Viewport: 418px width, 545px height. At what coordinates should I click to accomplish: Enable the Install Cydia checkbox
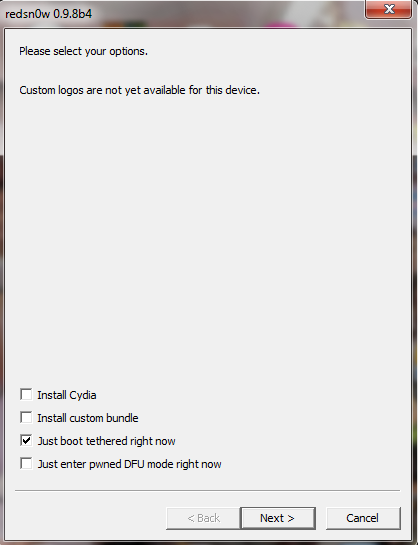coord(26,394)
